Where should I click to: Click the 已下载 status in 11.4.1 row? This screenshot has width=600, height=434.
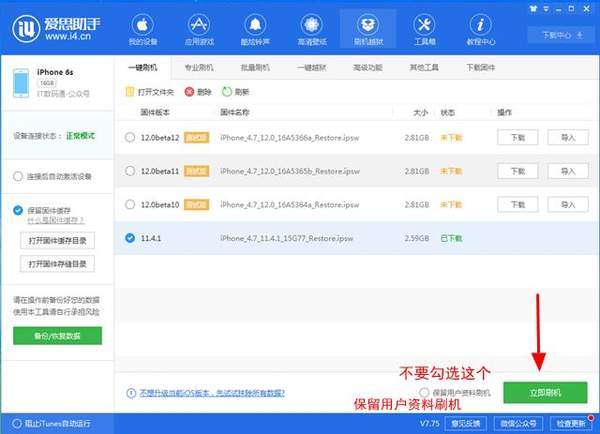451,238
